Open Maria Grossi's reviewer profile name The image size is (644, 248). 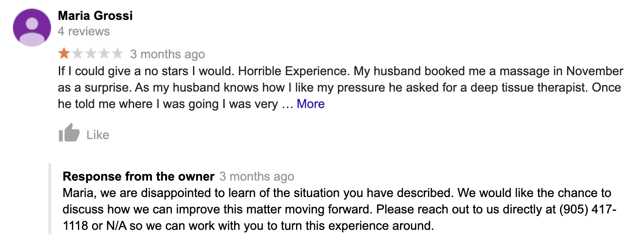pyautogui.click(x=95, y=16)
